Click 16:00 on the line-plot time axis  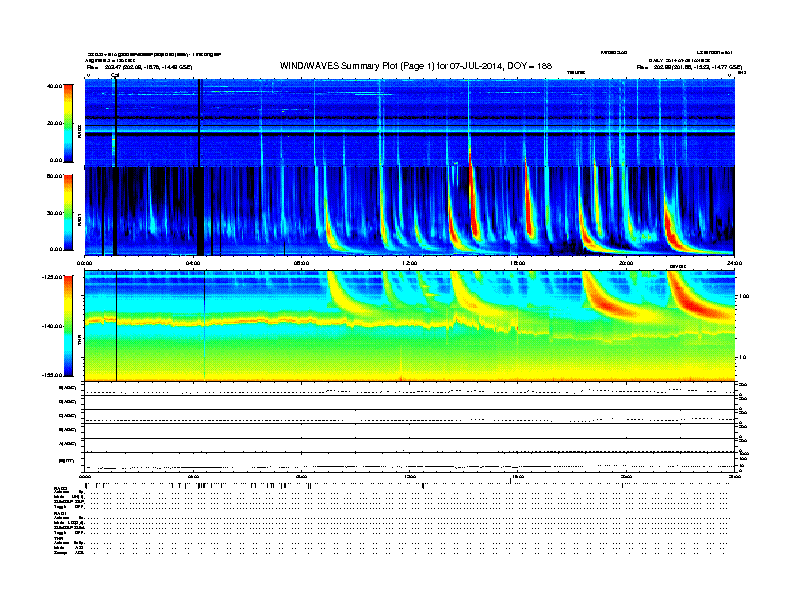coord(518,476)
